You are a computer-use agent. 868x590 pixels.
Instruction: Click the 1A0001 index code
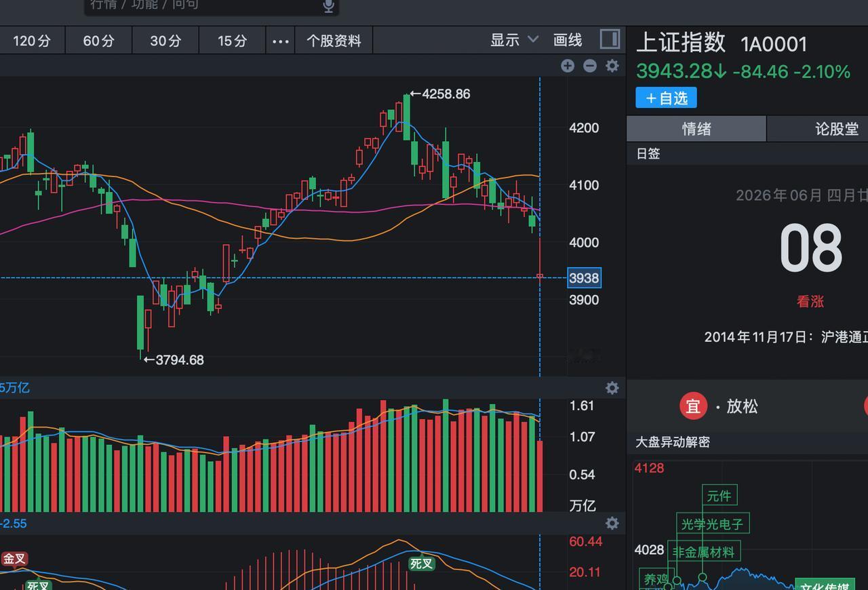point(774,45)
